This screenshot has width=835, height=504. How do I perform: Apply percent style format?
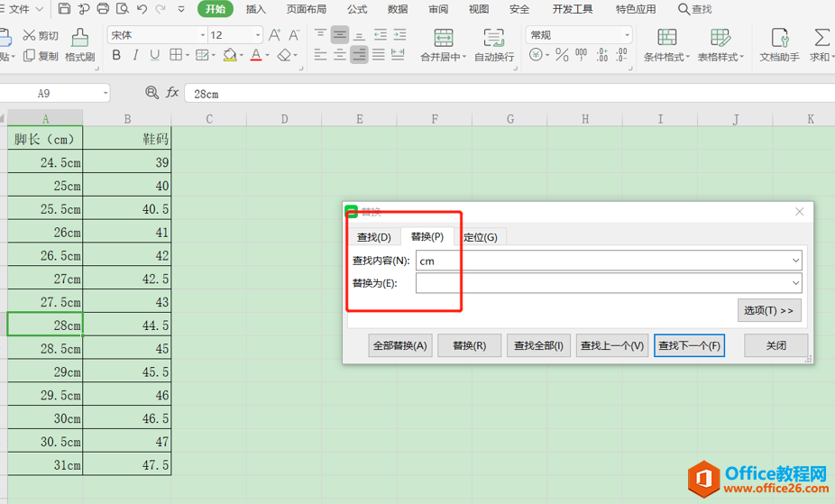tap(562, 54)
